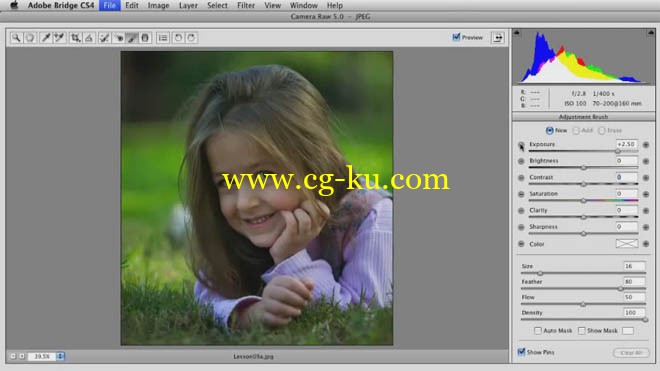
Task: Zoom in with bottom plus button
Action: (21, 356)
